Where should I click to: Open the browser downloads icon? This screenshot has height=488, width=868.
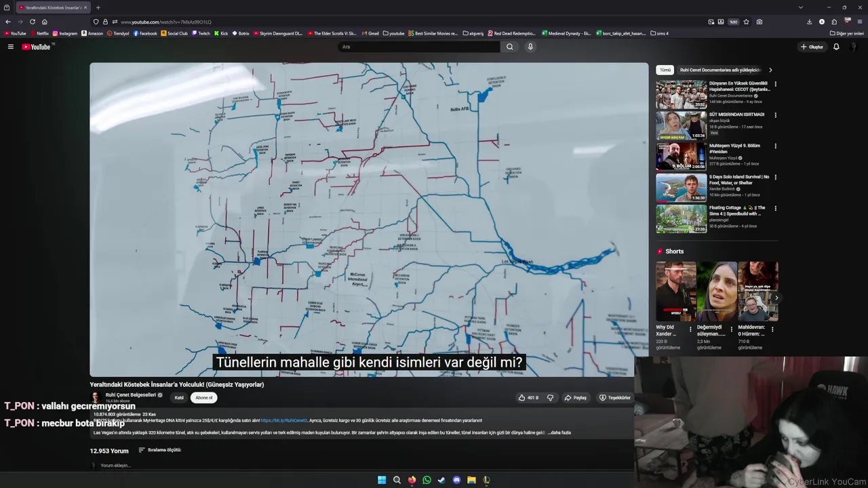(x=810, y=22)
